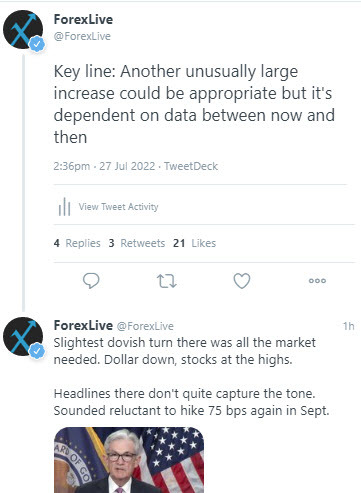Like the tweet with heart icon
The width and height of the screenshot is (361, 493).
click(x=242, y=281)
